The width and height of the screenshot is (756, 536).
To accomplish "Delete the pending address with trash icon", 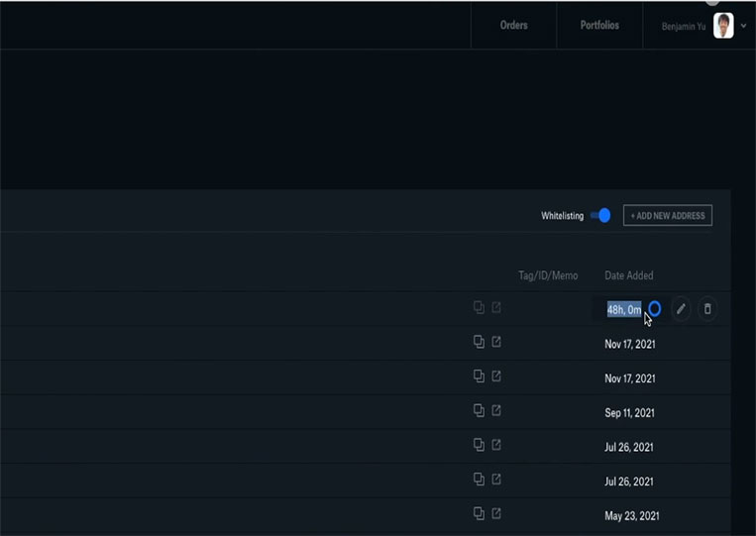I will (x=707, y=309).
